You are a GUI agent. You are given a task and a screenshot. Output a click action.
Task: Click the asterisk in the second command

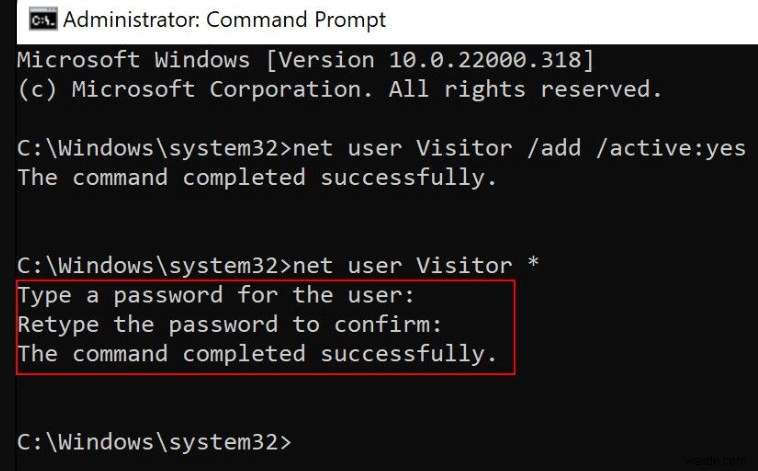click(532, 266)
